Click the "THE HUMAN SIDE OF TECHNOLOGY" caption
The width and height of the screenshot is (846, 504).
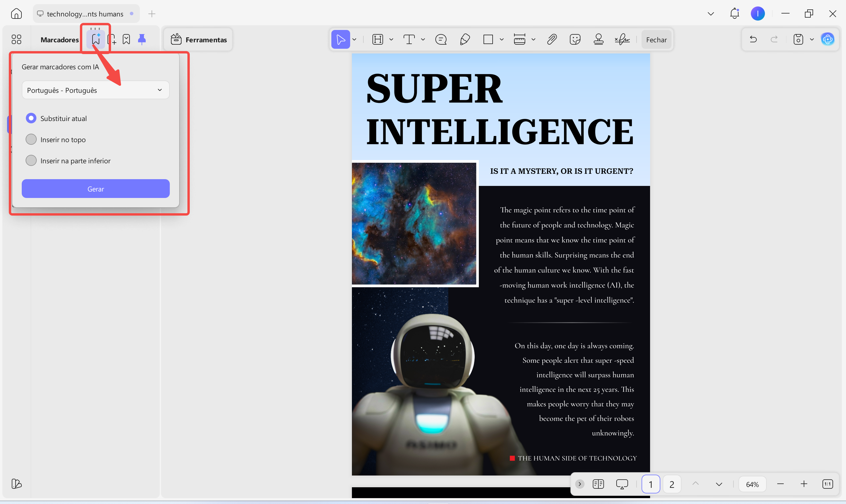[x=577, y=458]
